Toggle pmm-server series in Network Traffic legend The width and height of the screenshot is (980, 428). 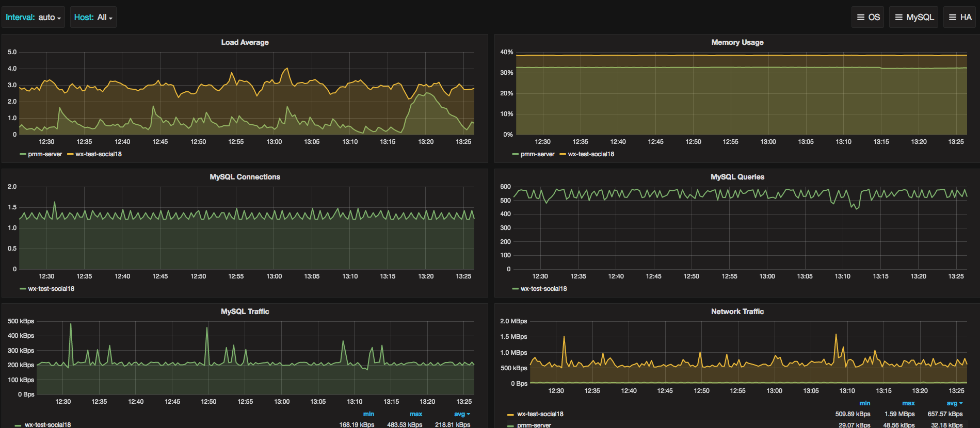(534, 425)
